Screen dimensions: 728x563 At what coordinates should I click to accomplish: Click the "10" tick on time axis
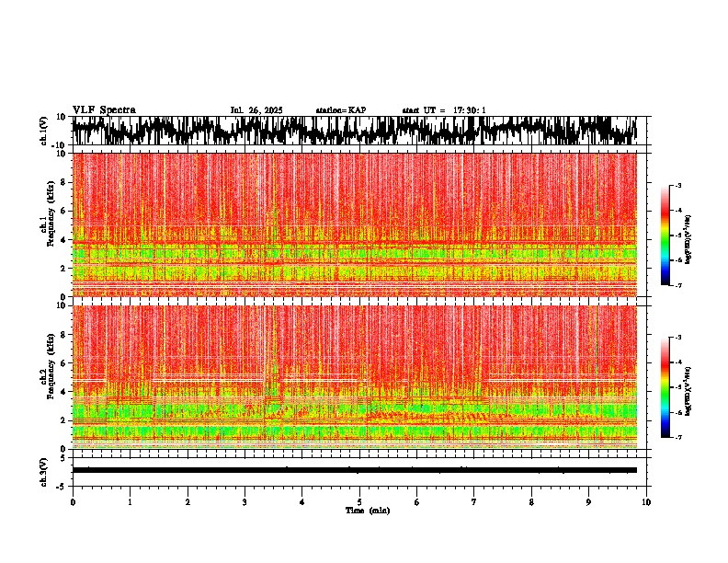coord(646,502)
